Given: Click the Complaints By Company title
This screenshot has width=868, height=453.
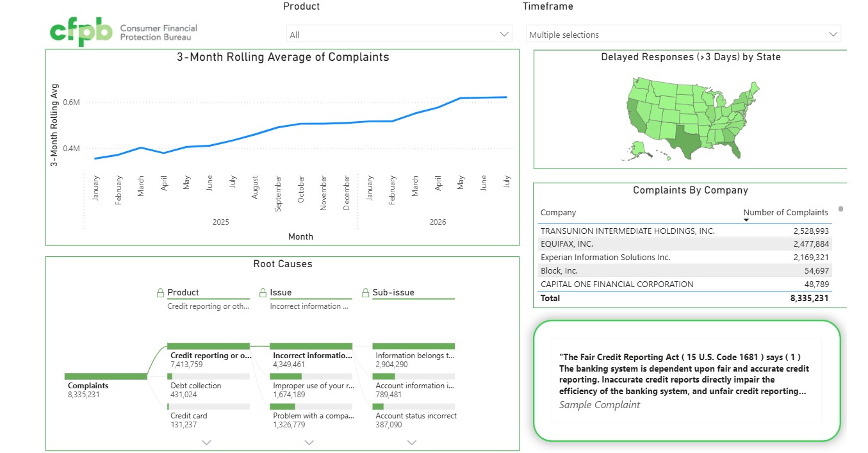Looking at the screenshot, I should pyautogui.click(x=691, y=190).
